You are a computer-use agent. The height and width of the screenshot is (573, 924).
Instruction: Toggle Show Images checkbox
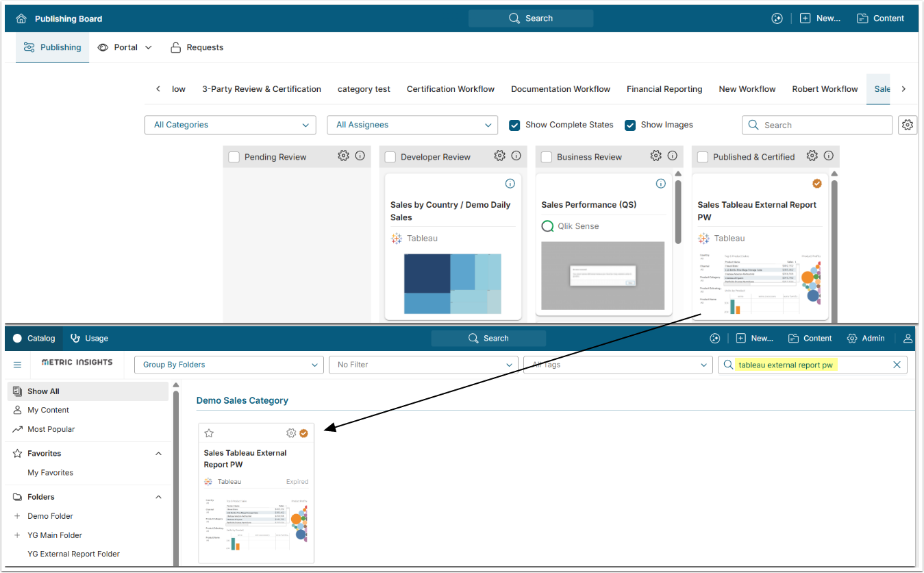(x=629, y=125)
